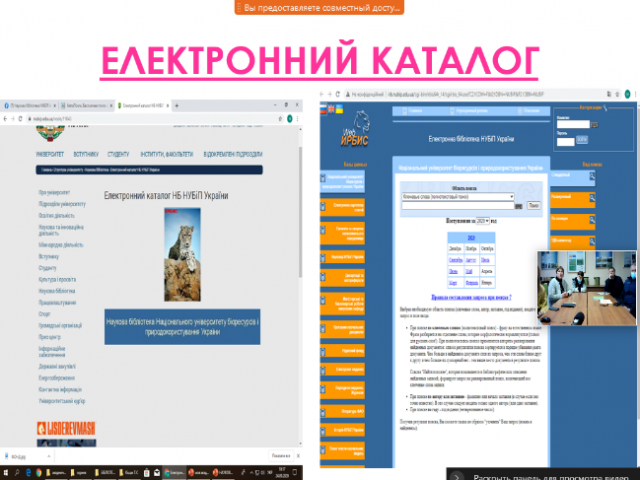Open Microsoft Store from taskbar

146,473
